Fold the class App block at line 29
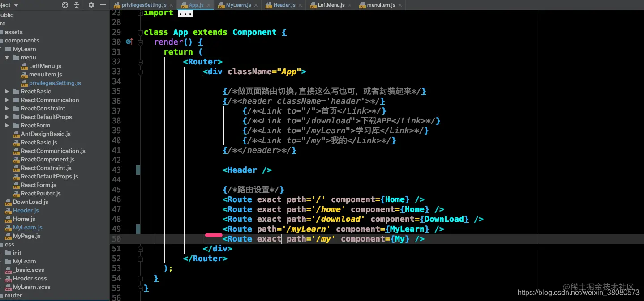The height and width of the screenshot is (301, 644). (x=141, y=32)
